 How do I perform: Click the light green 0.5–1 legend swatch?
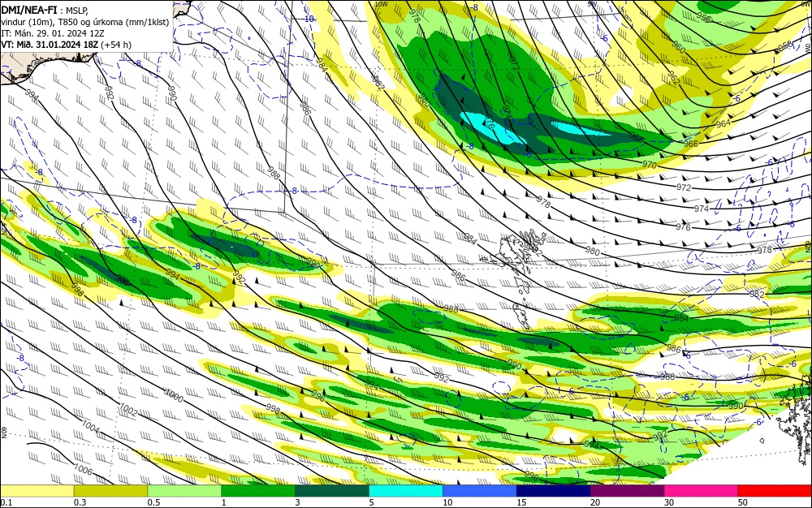pos(185,491)
